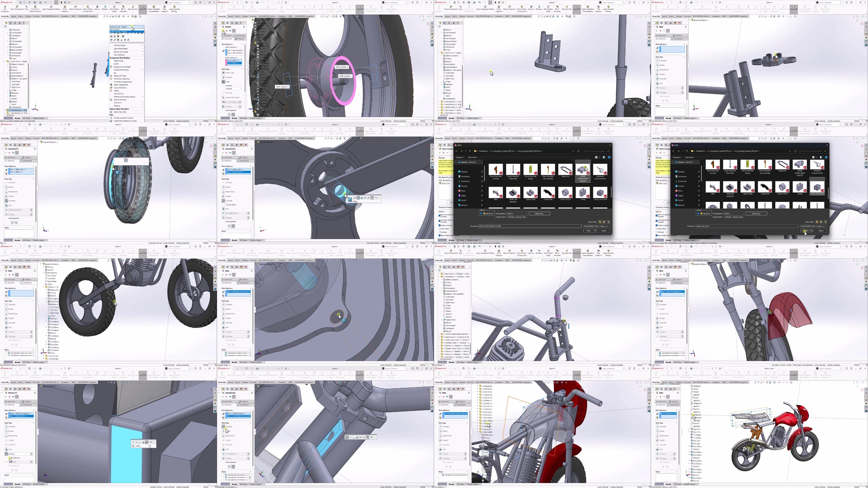Open Selection Tools submenu in context menu

click(127, 46)
